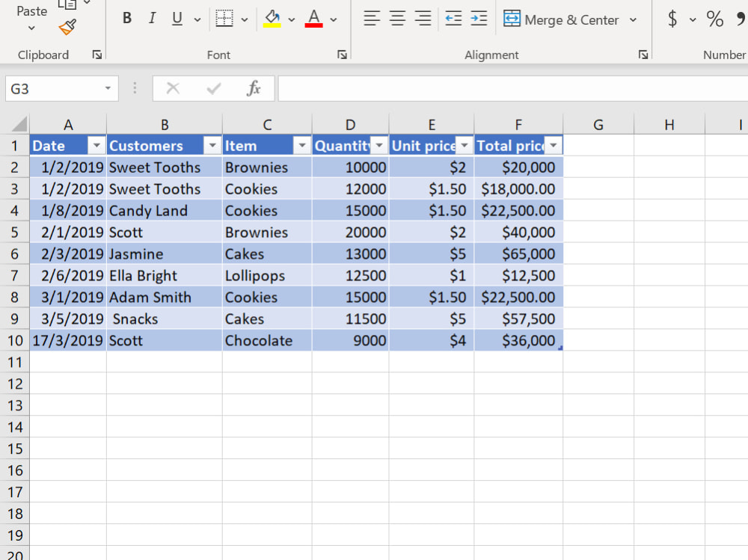Screen dimensions: 748x560
Task: Open Merge & Center dropdown arrow
Action: pos(633,20)
